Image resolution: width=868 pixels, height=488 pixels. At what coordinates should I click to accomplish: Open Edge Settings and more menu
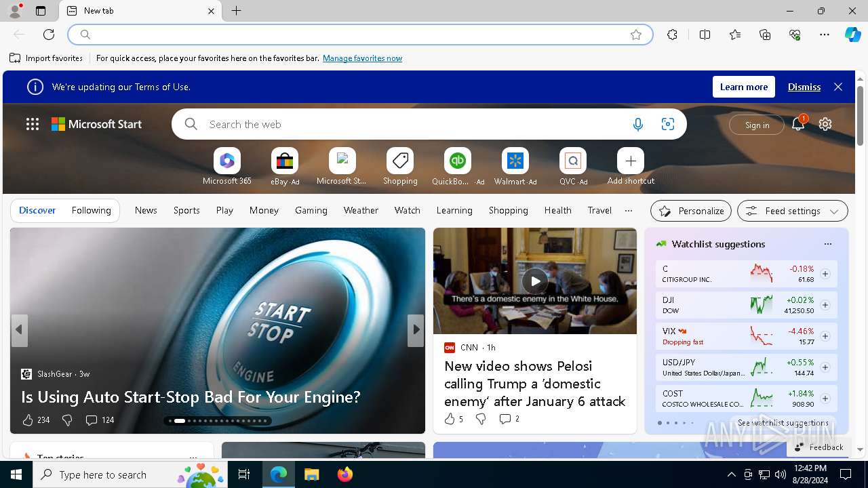click(825, 35)
